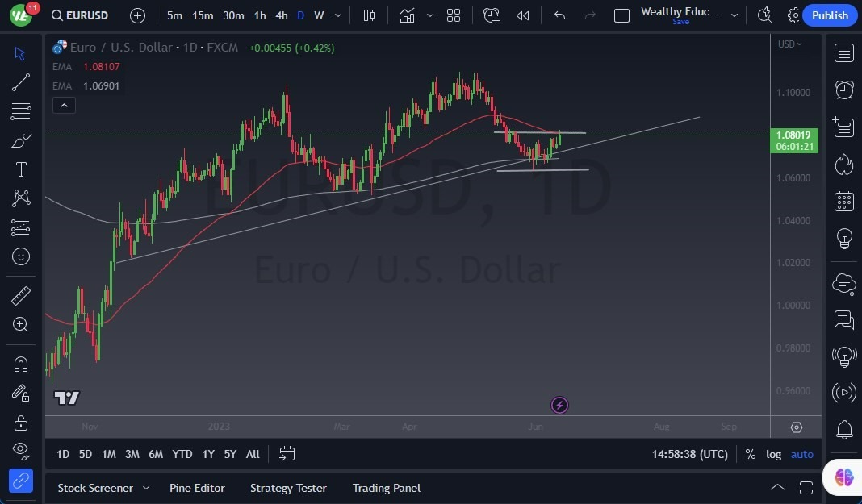Open chart settings with the gear icon

coord(793,15)
